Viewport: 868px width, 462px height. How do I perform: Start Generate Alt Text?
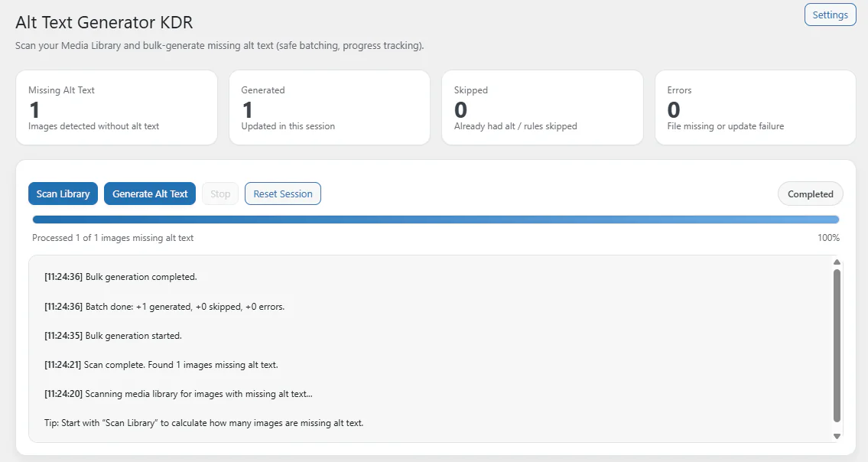coord(150,194)
